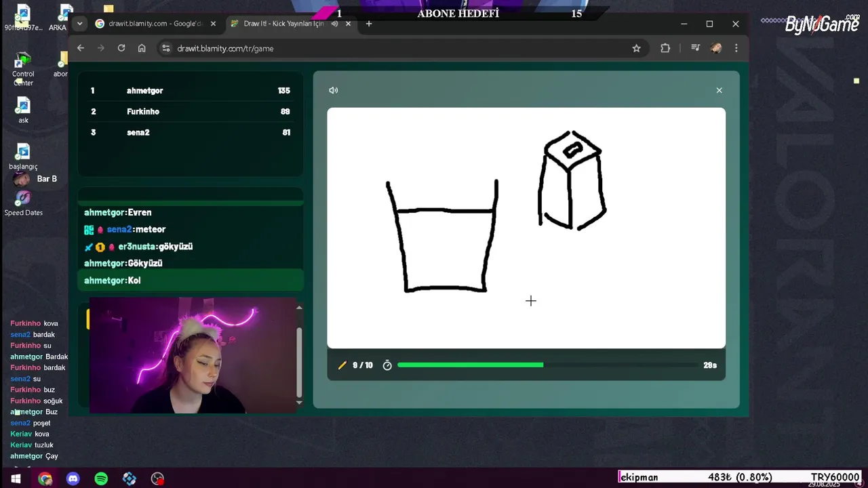Open site information icon in address bar
Image resolution: width=868 pixels, height=488 pixels.
pos(166,48)
